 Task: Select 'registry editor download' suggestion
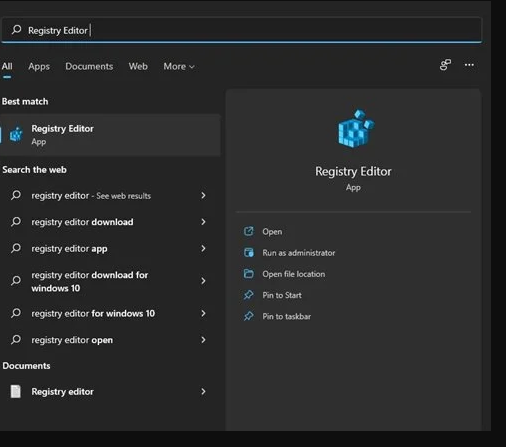110,222
